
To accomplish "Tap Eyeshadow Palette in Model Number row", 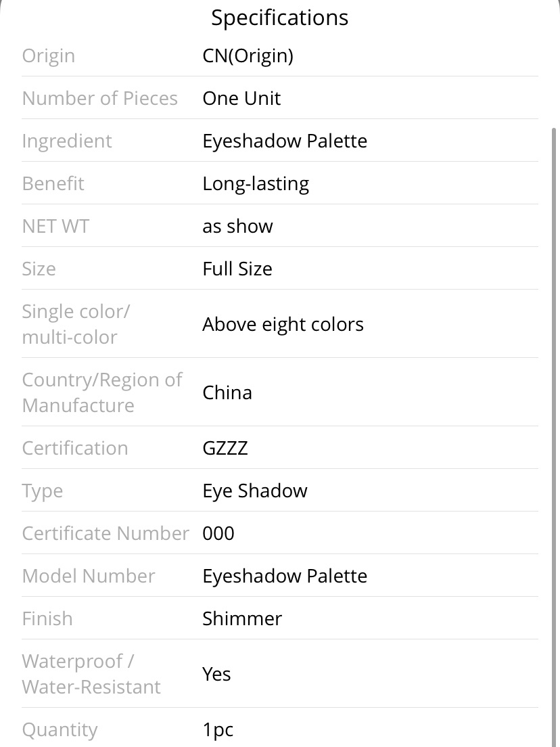I will (x=285, y=576).
